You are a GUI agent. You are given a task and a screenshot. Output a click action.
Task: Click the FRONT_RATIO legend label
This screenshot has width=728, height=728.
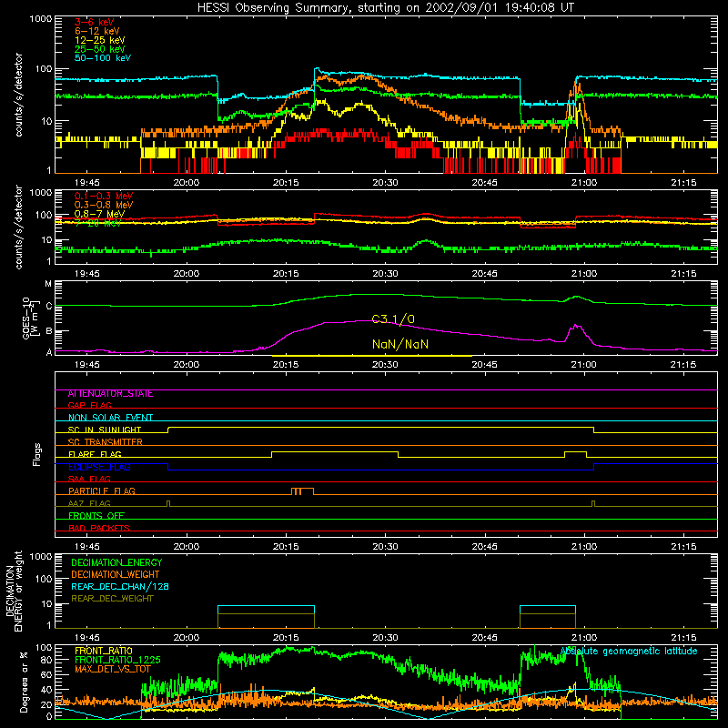click(x=104, y=652)
